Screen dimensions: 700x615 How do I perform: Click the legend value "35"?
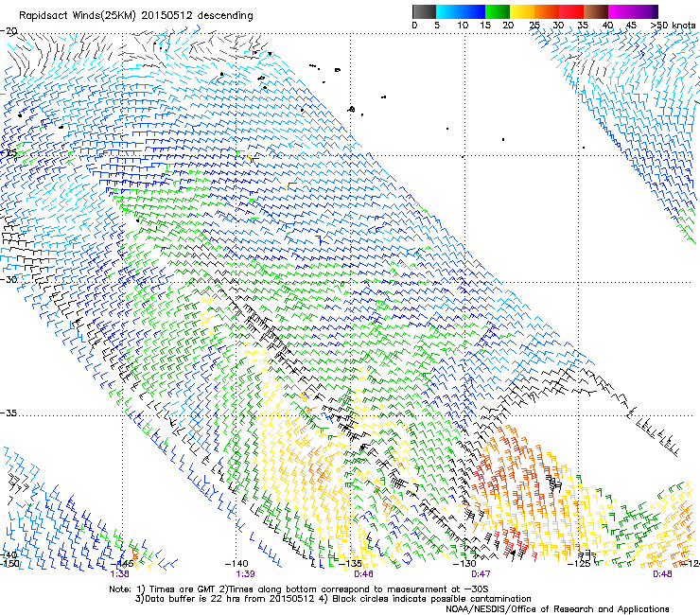583,25
